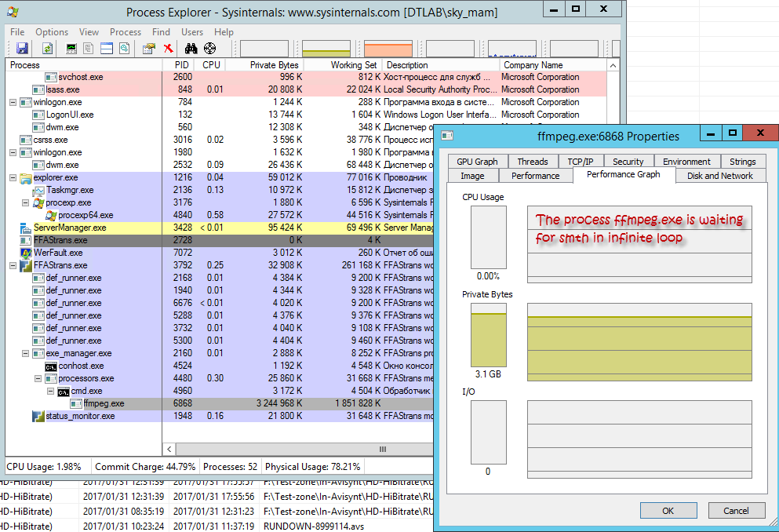Click the procexp.exe process icon
The width and height of the screenshot is (779, 532).
tap(38, 202)
